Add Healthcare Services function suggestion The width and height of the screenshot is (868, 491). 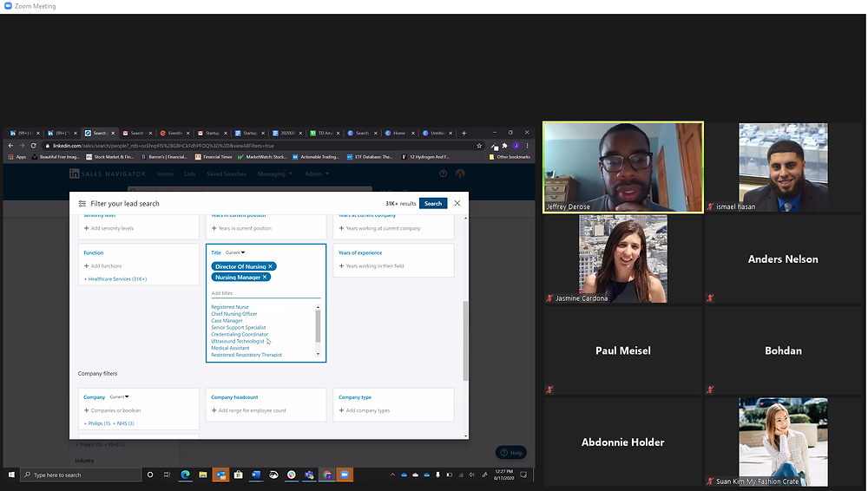pos(115,279)
